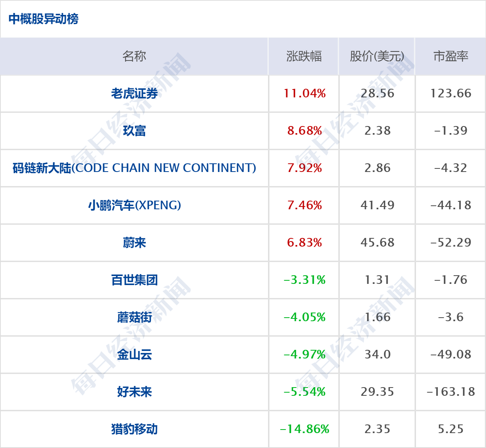Select the 金山云 stock link
The image size is (486, 448).
click(134, 355)
